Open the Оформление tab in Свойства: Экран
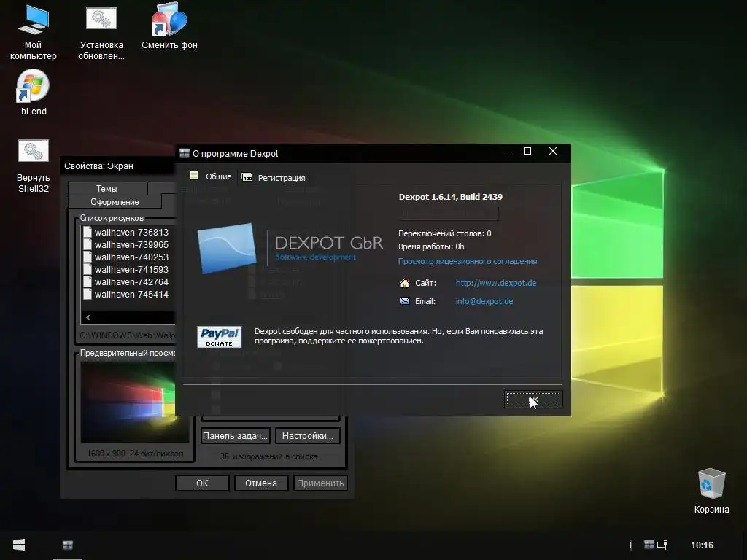This screenshot has height=560, width=747. click(115, 202)
